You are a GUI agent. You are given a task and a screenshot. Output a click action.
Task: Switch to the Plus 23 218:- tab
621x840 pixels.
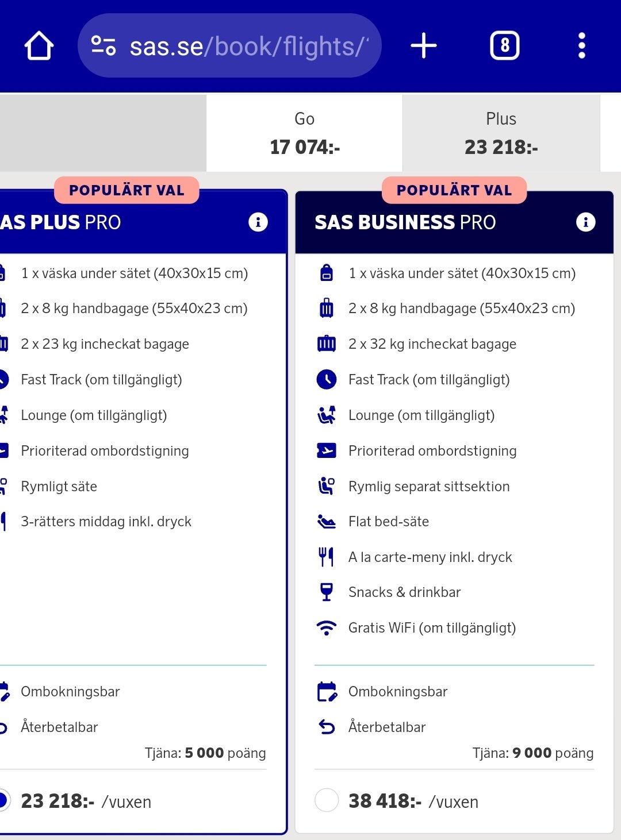[x=501, y=133]
